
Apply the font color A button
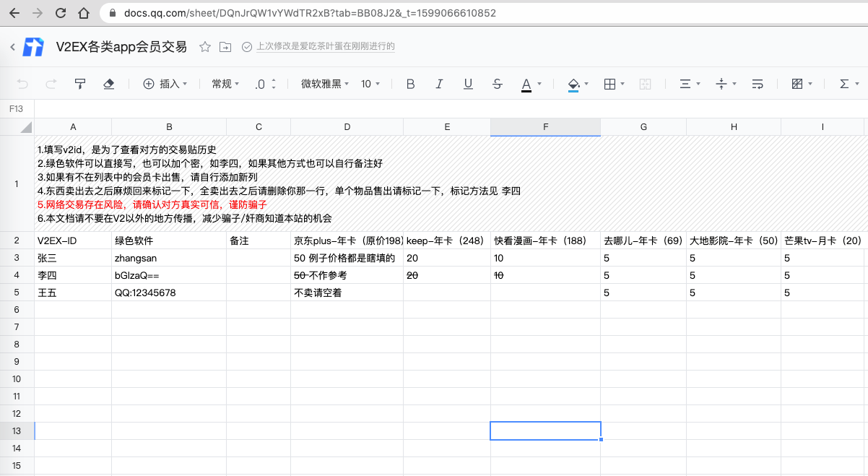(x=526, y=85)
